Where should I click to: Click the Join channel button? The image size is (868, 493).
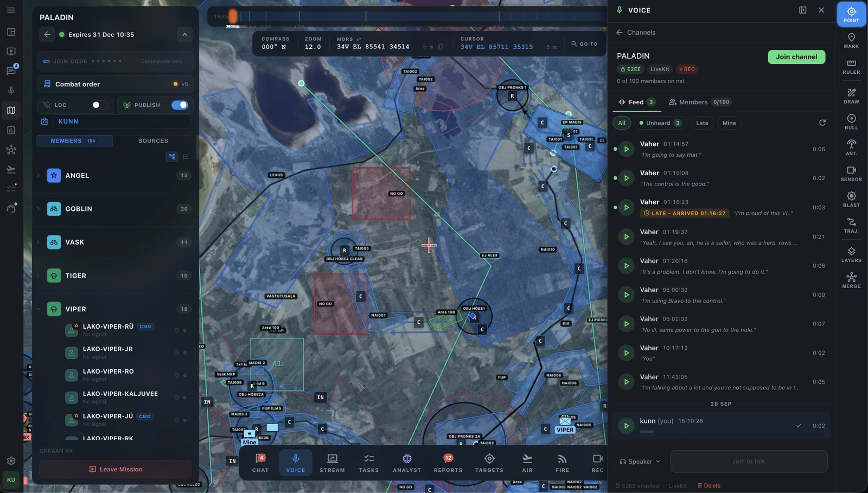coord(796,57)
